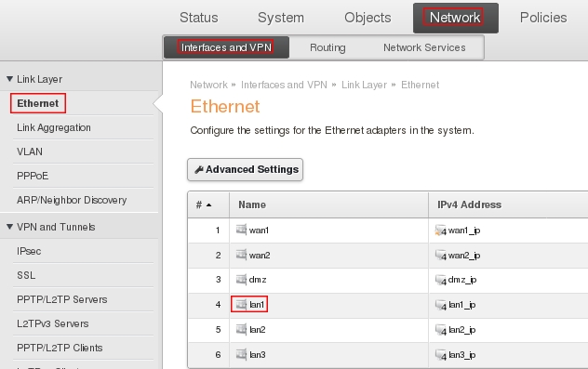Click the lan3_ip address text
The width and height of the screenshot is (588, 369).
click(x=462, y=355)
